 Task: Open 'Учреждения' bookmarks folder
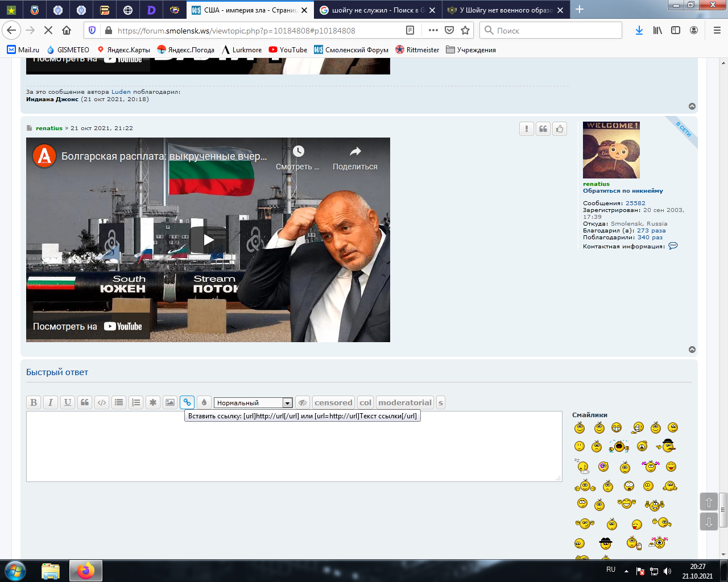[x=471, y=50]
